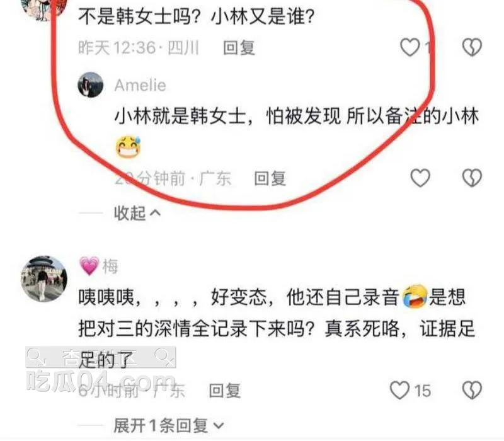Viewport: 504px width, 441px height.
Task: Reply to the Sichuan comment posted 昨天 12:36
Action: point(239,48)
